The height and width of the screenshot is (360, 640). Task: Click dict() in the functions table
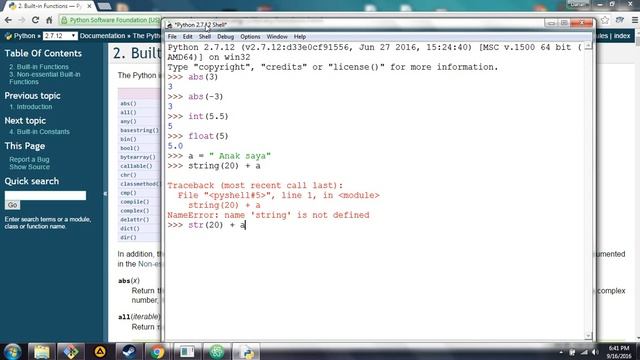(x=130, y=229)
